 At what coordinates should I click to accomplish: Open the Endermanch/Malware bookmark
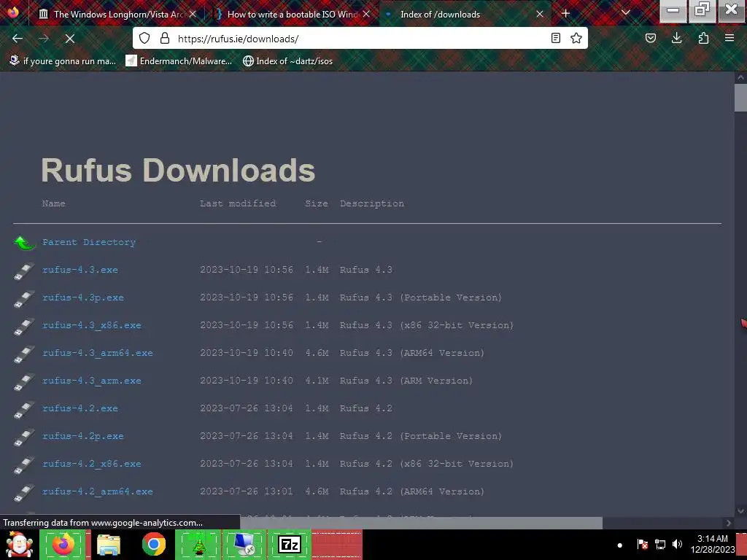(x=179, y=61)
